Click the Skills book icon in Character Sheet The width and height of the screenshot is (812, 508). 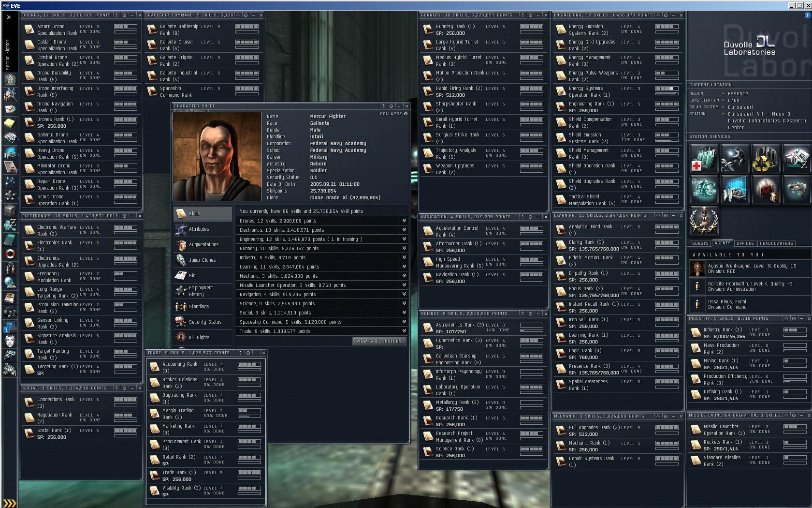click(181, 213)
